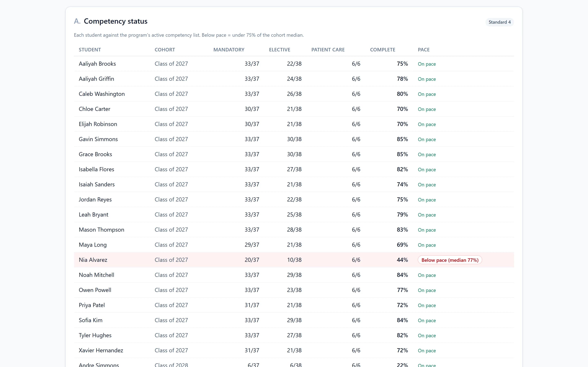Image resolution: width=588 pixels, height=367 pixels.
Task: Click the On pace status for Owen Powell
Action: (x=427, y=290)
